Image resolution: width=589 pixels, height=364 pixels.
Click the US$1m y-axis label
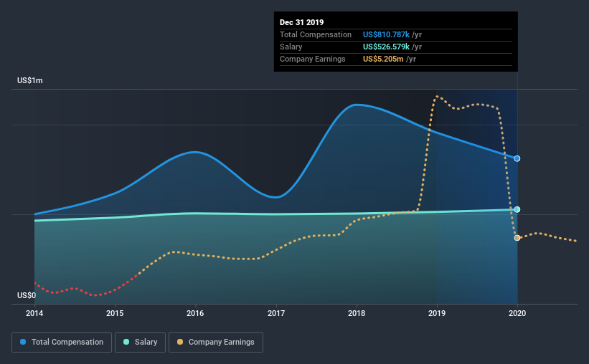coord(30,81)
